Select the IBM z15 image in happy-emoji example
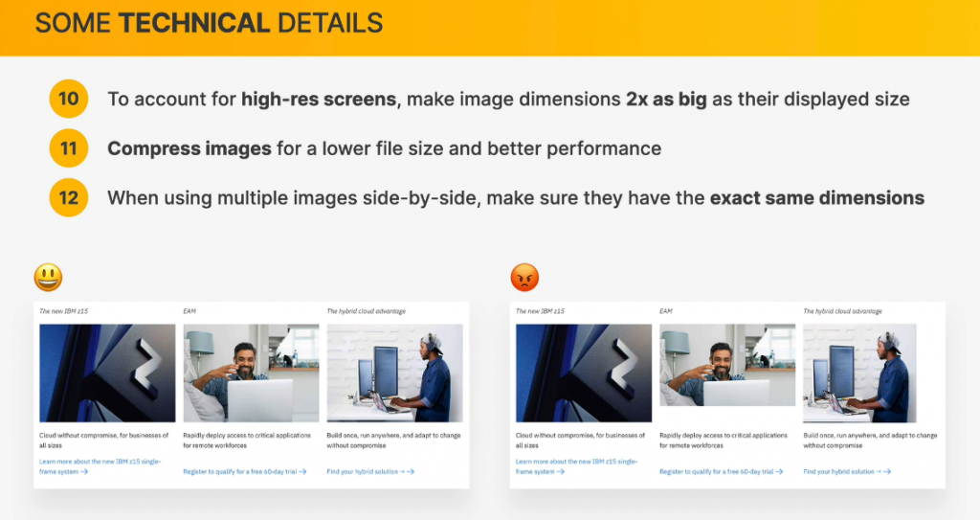This screenshot has width=980, height=520. pyautogui.click(x=107, y=373)
